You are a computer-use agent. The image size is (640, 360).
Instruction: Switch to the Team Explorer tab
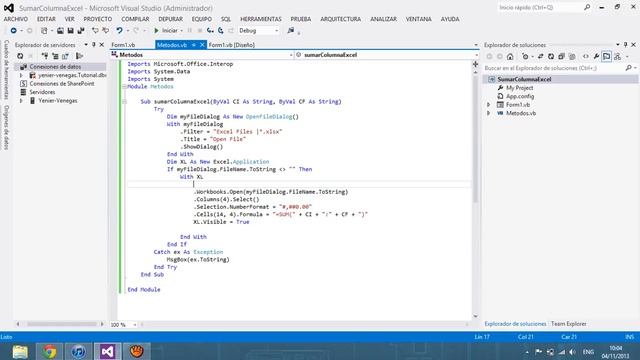(569, 324)
